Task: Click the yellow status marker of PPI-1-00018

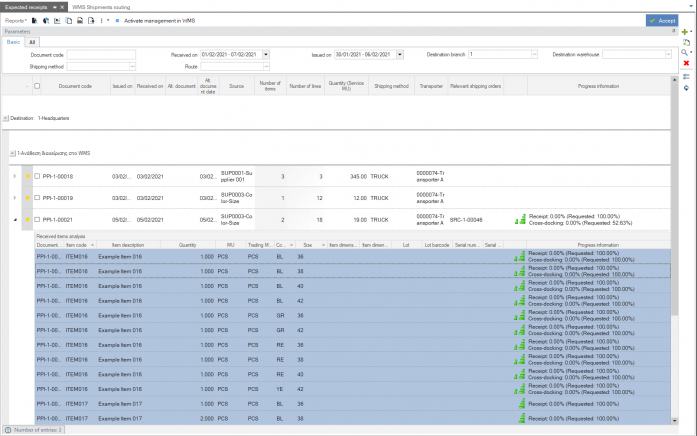Action: tap(28, 176)
